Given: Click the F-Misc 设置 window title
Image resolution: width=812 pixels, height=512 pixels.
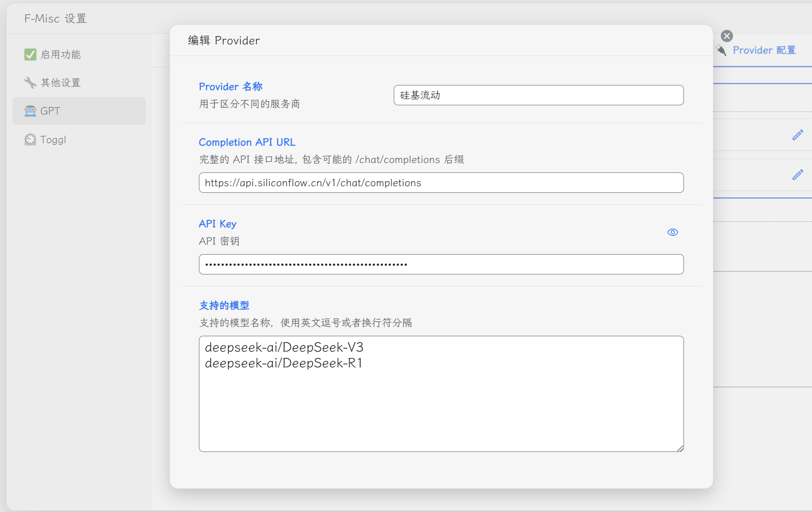Looking at the screenshot, I should pyautogui.click(x=56, y=19).
